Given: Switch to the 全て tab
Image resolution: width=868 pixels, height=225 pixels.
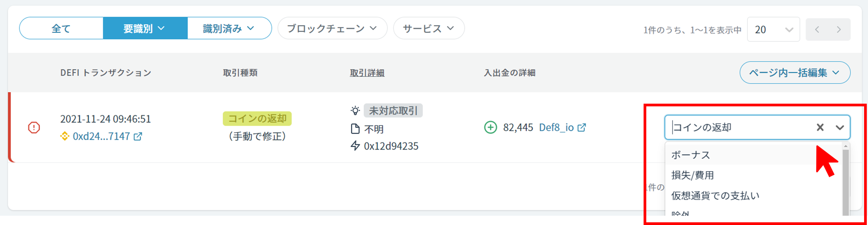Looking at the screenshot, I should point(61,28).
